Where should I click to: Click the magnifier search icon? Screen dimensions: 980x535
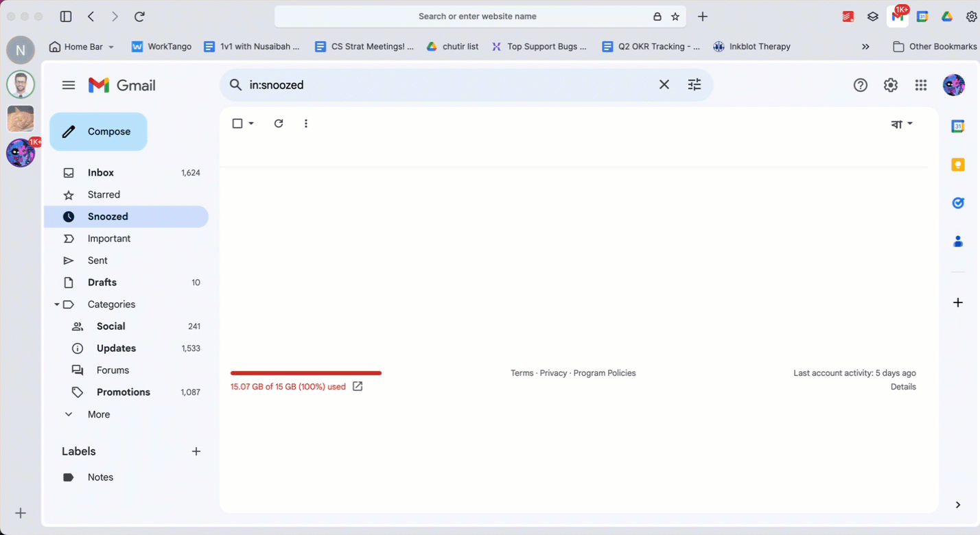point(235,85)
